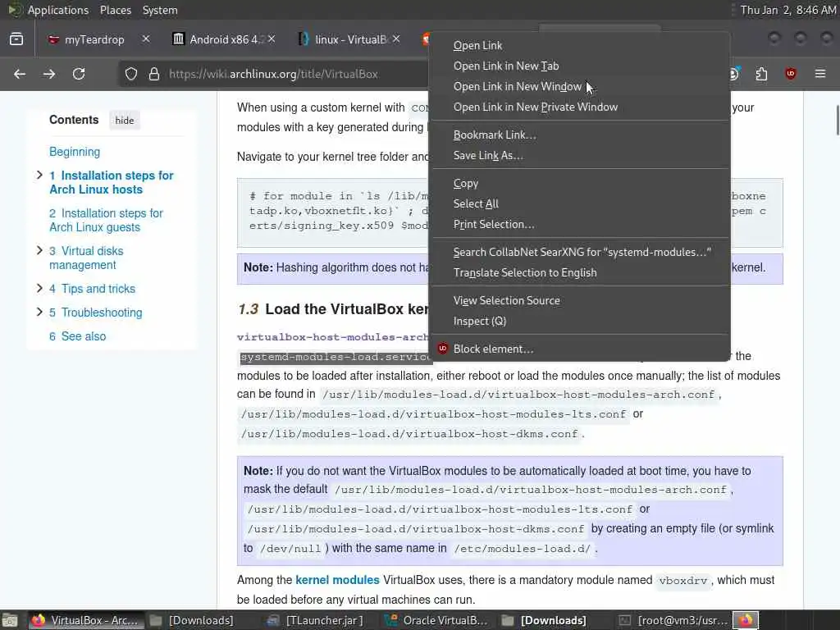The image size is (840, 630).
Task: Choose Open Link from context menu
Action: pyautogui.click(x=581, y=46)
